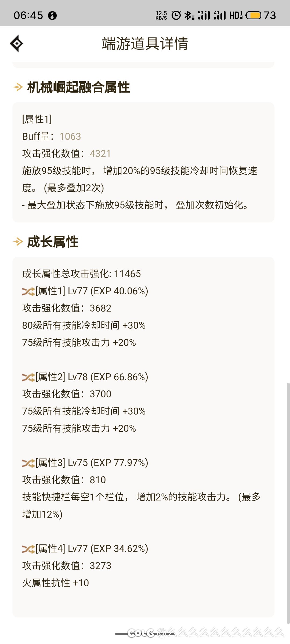
Task: Select the 机械崛起融合属性 section heading
Action: (78, 87)
